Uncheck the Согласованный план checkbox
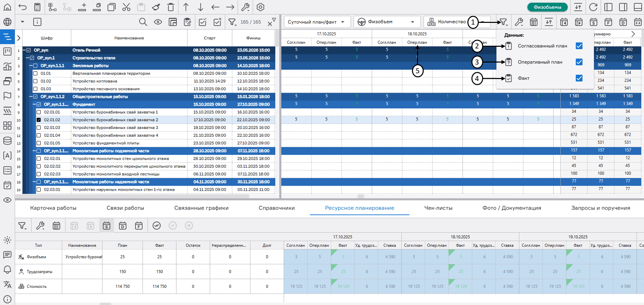Image resolution: width=644 pixels, height=305 pixels. [579, 46]
